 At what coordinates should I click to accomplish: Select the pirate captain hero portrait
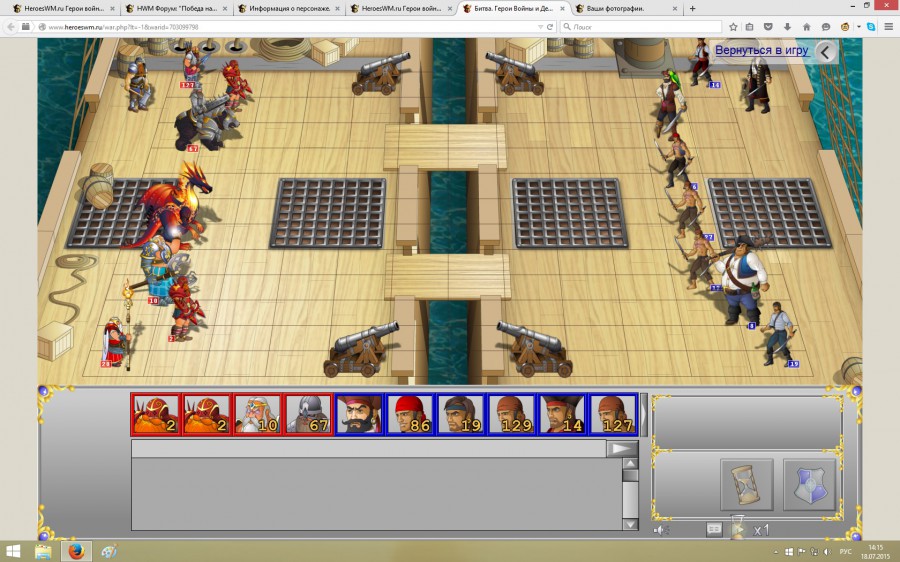coord(359,414)
